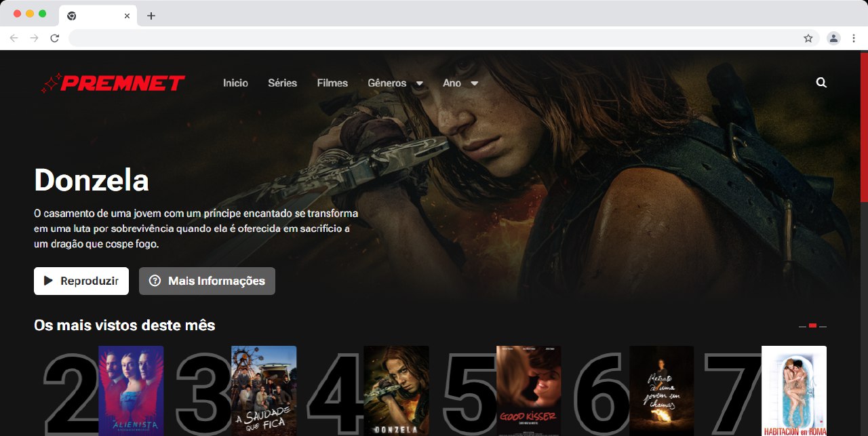This screenshot has width=868, height=436.
Task: Click the search magnifier icon
Action: 821,83
